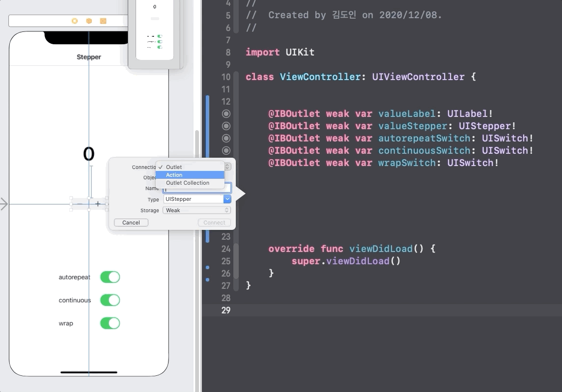Click the outlet connection circle beside continuousSwitch
The height and width of the screenshot is (392, 562).
point(226,150)
